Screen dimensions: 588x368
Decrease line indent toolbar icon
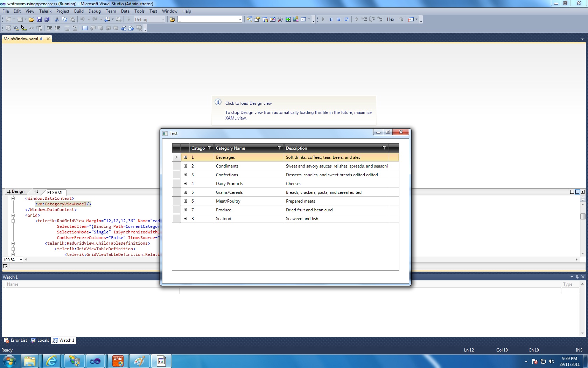pos(50,28)
